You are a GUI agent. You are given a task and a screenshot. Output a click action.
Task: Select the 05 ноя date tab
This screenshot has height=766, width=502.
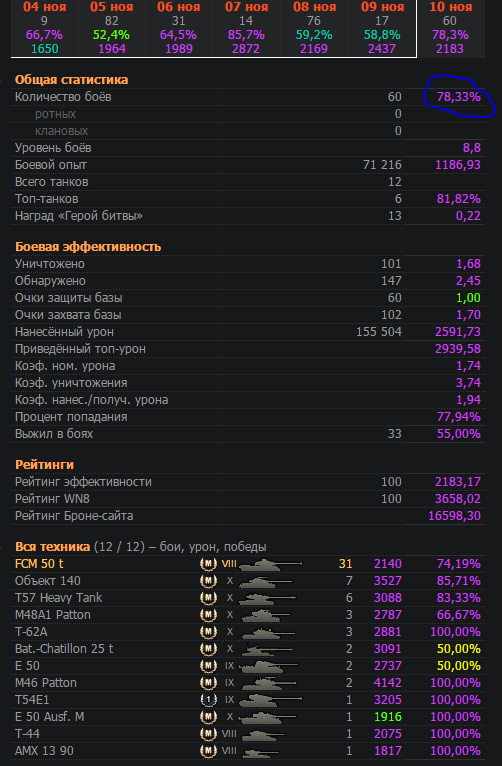click(112, 28)
